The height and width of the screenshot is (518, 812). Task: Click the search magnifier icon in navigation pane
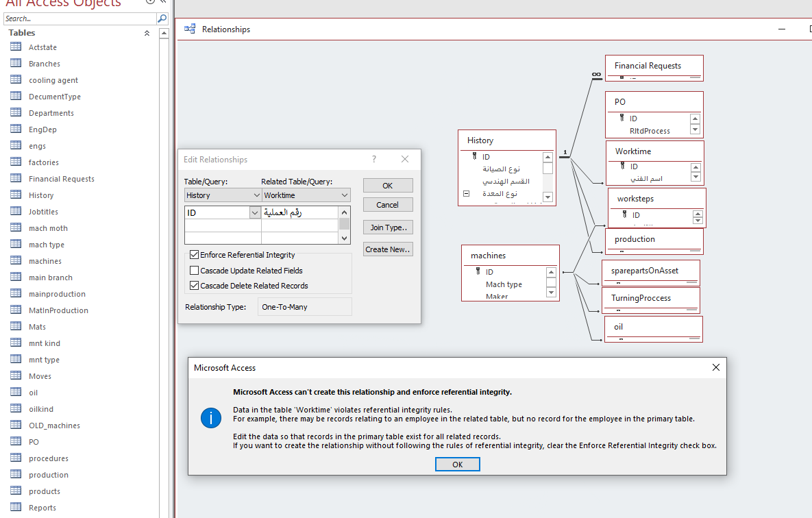pyautogui.click(x=162, y=18)
